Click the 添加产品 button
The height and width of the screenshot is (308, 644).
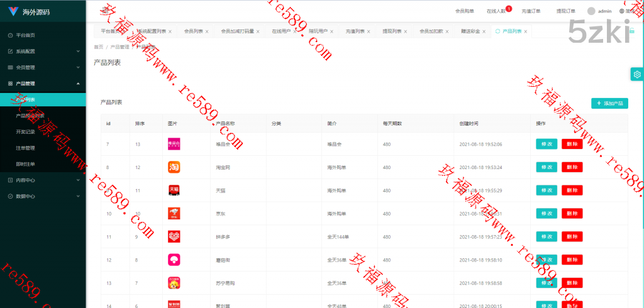tap(609, 103)
